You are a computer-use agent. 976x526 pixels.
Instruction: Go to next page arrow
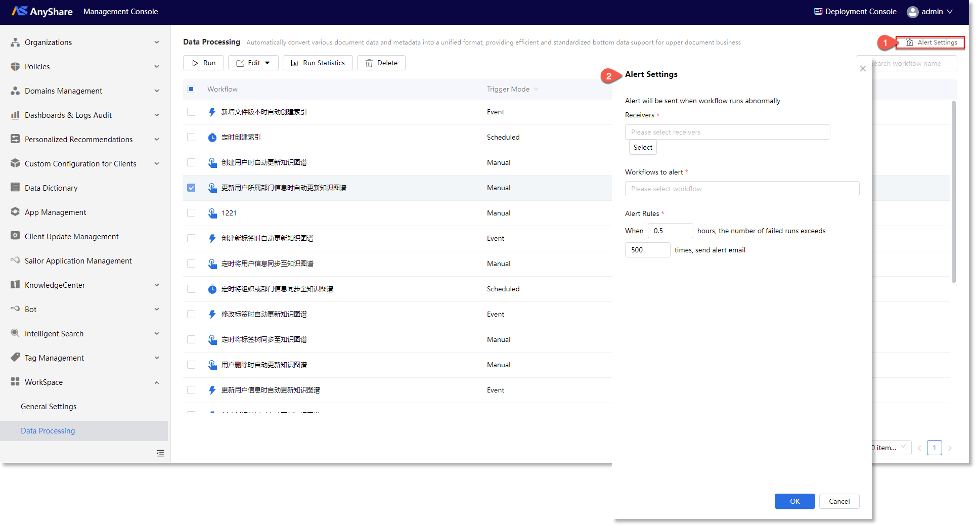coord(949,448)
